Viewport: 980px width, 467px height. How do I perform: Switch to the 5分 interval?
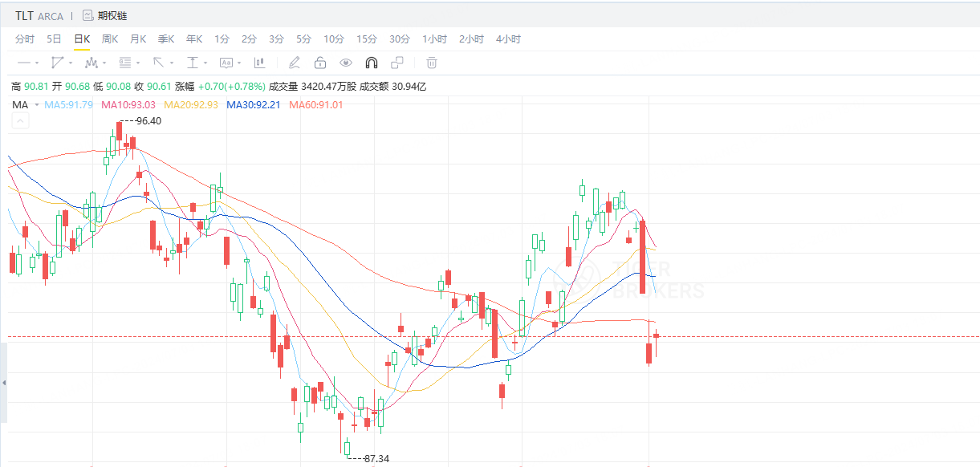[303, 39]
